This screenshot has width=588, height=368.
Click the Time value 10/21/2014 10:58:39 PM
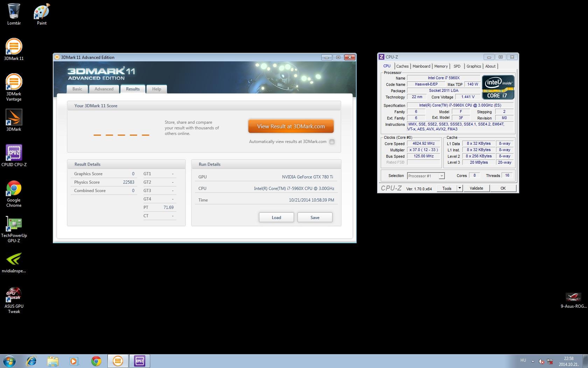pos(311,200)
